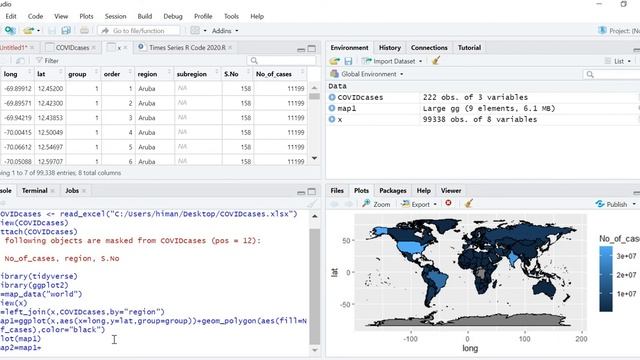Switch to the Tutorial tab
640x360 pixels.
pyautogui.click(x=469, y=48)
